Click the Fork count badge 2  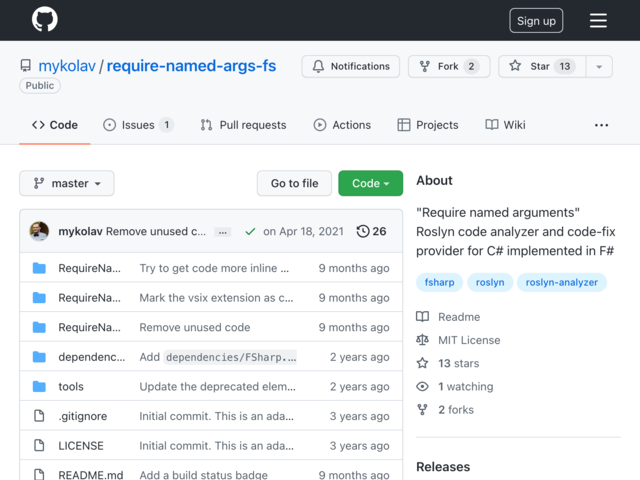tap(471, 67)
